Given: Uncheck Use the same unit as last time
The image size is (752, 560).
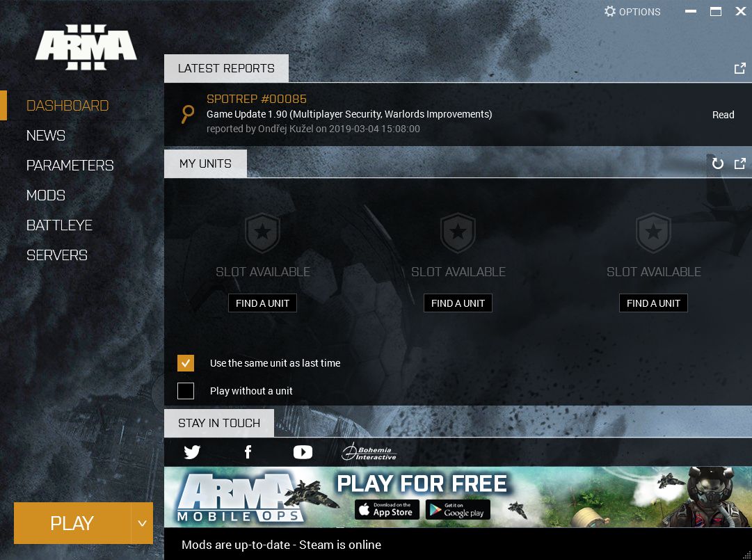Looking at the screenshot, I should coord(186,363).
